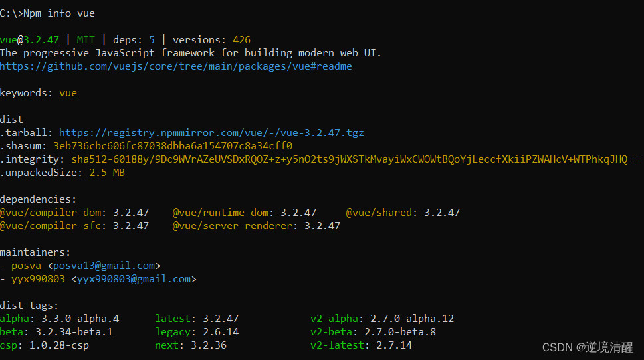This screenshot has width=644, height=360.
Task: Click the @vue/server-renderer dependency name
Action: pyautogui.click(x=233, y=226)
